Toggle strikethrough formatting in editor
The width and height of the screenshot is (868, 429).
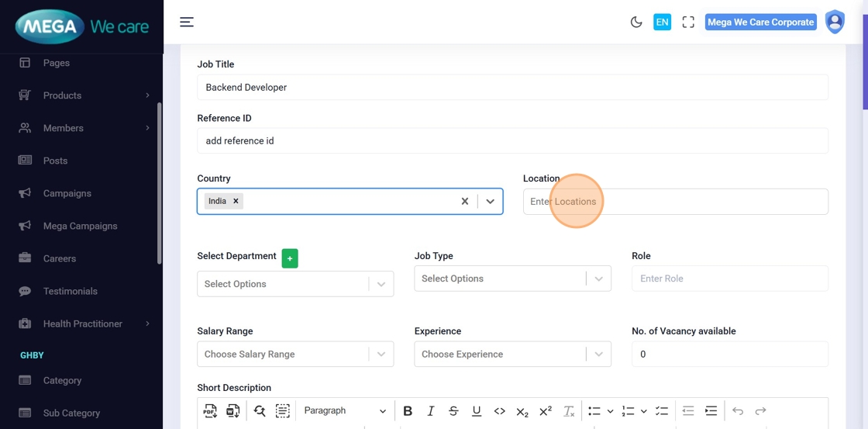pos(453,411)
